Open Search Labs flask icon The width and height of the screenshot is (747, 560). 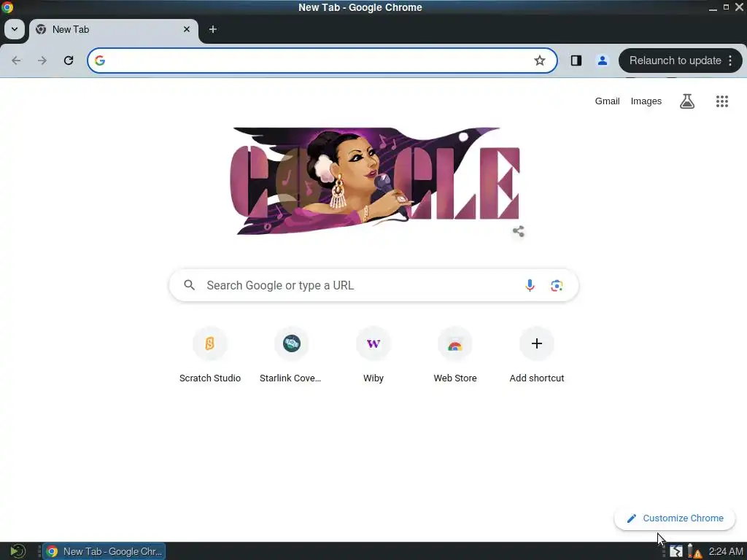[687, 101]
